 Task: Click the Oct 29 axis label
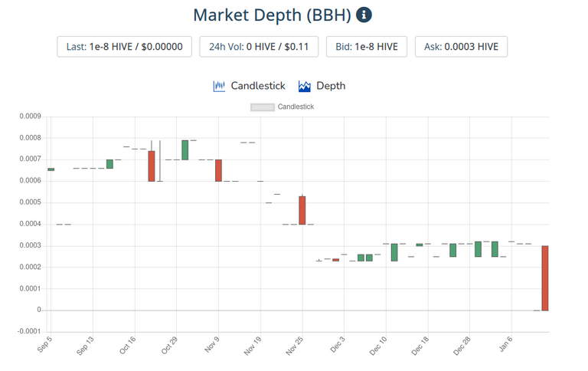tap(169, 346)
